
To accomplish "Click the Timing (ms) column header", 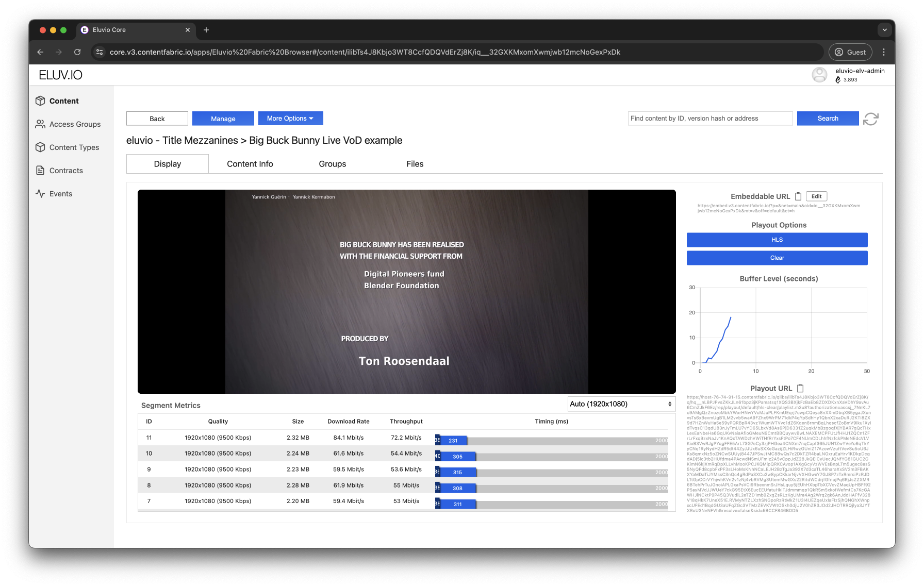I will click(552, 422).
